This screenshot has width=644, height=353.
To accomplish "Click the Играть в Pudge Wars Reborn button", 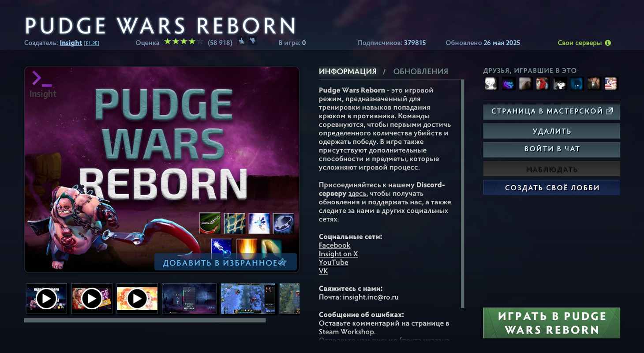I will click(x=552, y=323).
